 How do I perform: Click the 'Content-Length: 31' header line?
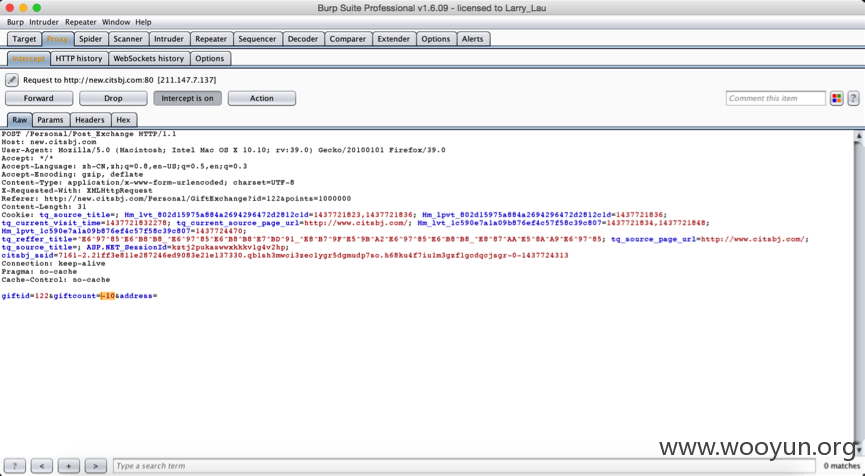(x=44, y=207)
